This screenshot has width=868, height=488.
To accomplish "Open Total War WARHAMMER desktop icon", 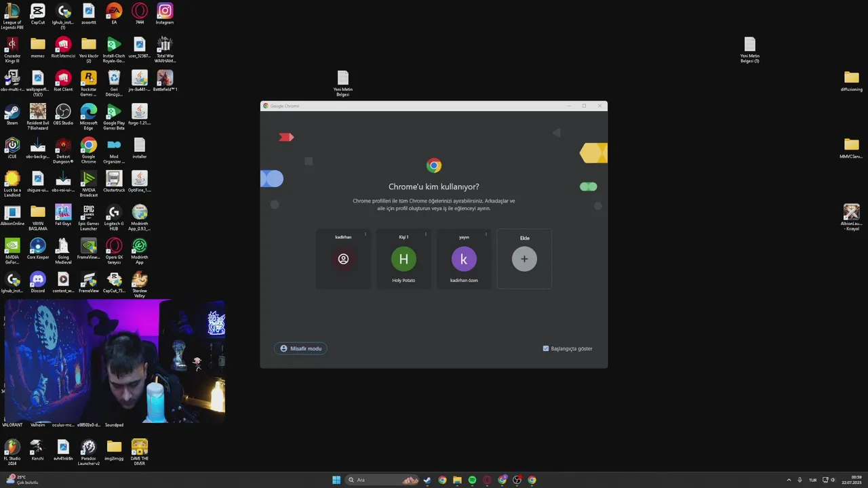I will point(165,49).
